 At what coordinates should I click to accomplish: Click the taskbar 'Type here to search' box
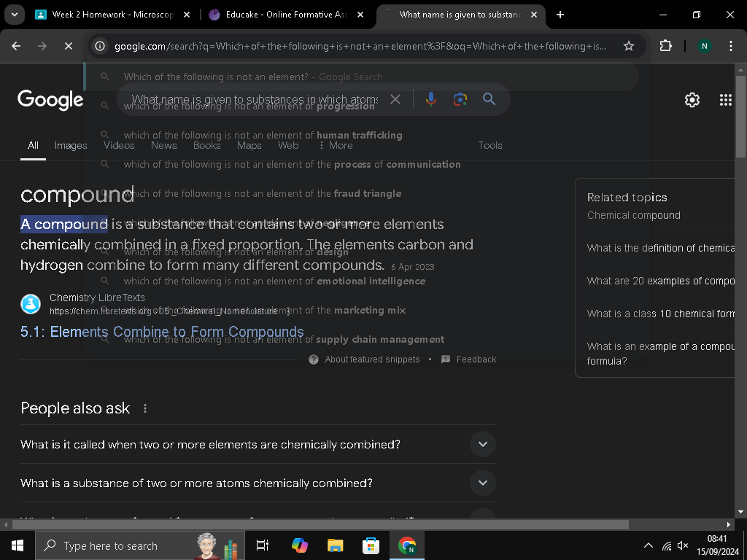click(140, 545)
